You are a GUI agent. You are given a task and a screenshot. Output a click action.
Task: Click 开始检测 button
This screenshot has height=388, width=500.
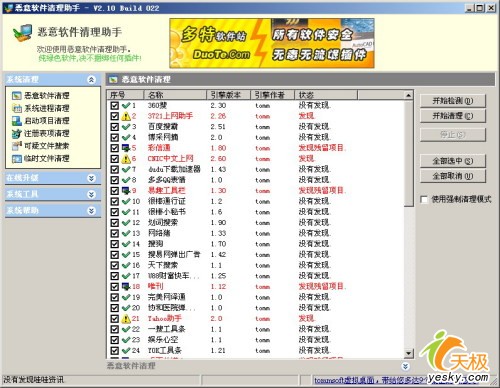(453, 101)
